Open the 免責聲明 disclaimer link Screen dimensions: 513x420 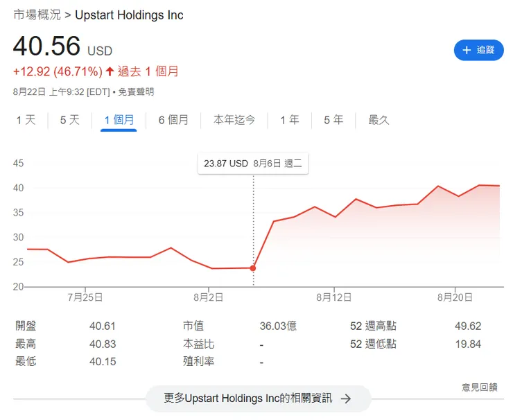tap(136, 92)
